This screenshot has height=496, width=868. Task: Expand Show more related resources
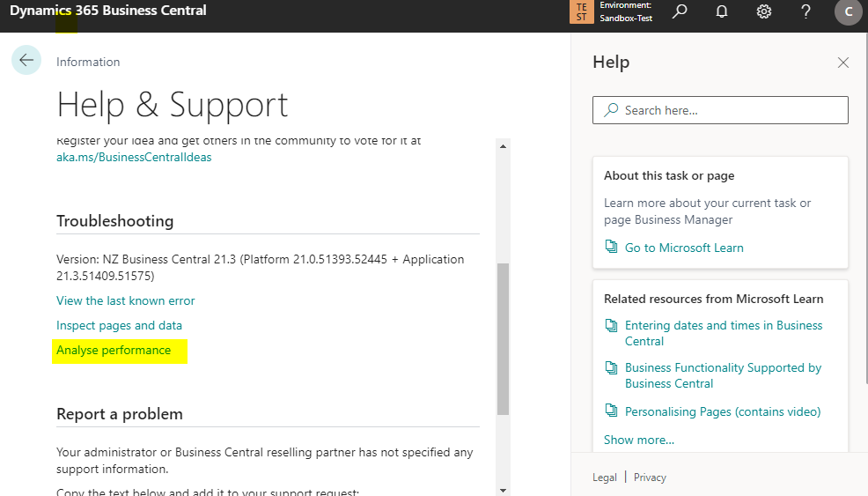(639, 440)
